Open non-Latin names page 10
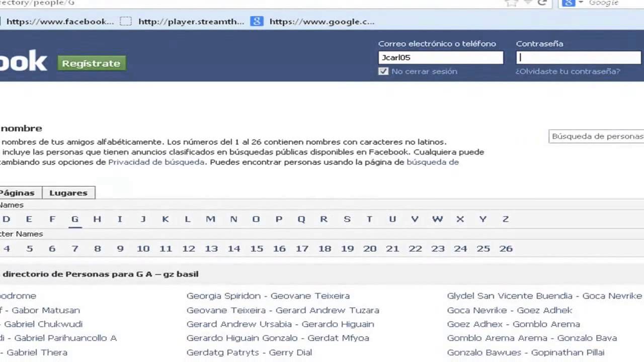This screenshot has height=362, width=644. 143,248
